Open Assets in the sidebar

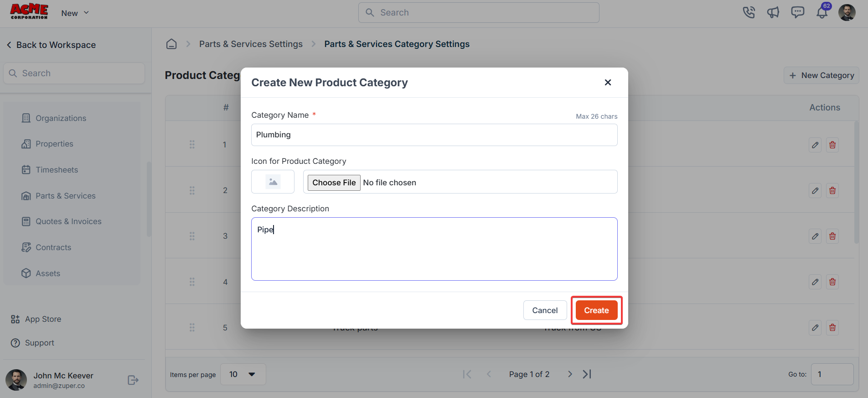tap(41, 273)
